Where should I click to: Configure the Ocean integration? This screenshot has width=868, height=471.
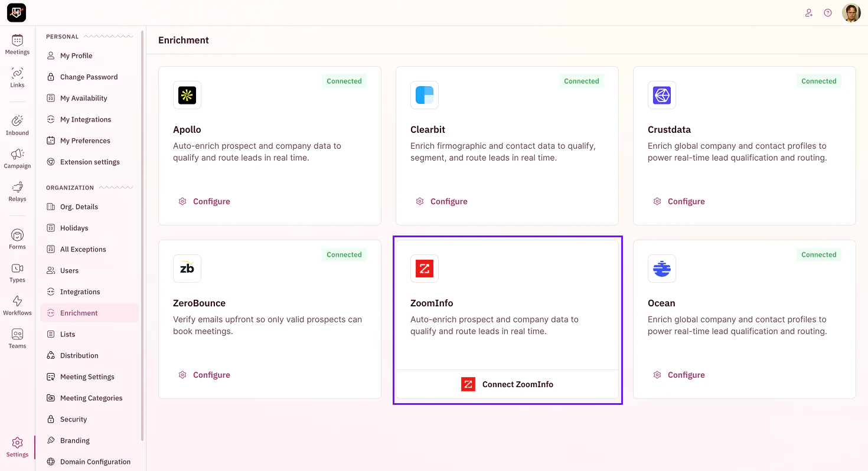pos(679,375)
